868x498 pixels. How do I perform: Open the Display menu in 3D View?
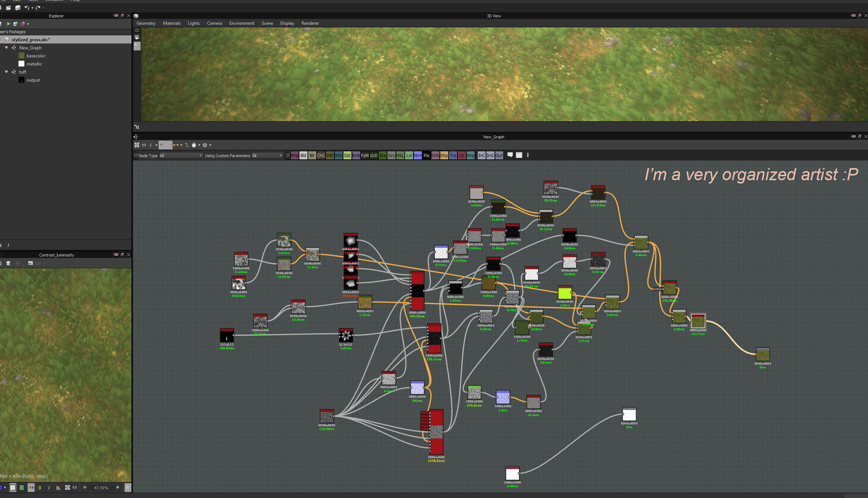(287, 23)
